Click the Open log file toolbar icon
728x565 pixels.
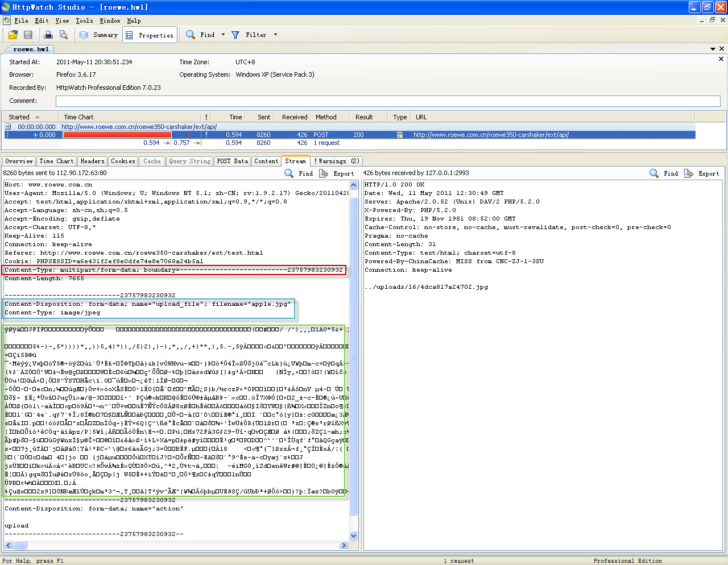(x=13, y=35)
